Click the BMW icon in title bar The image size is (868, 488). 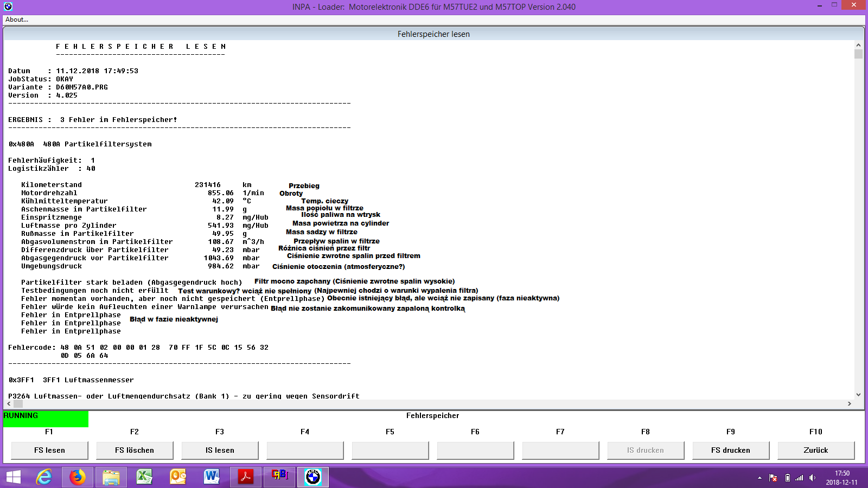pyautogui.click(x=8, y=7)
